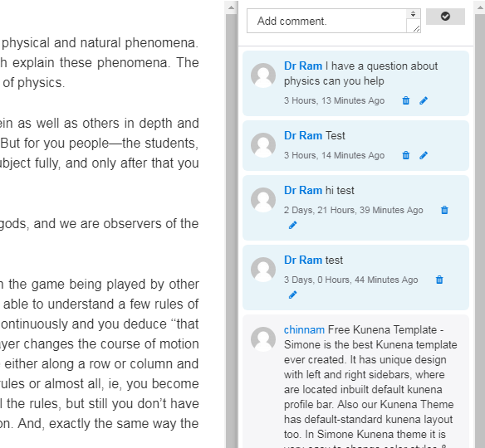
Task: Edit the comment posted 14 minutes ago
Action: (x=424, y=155)
